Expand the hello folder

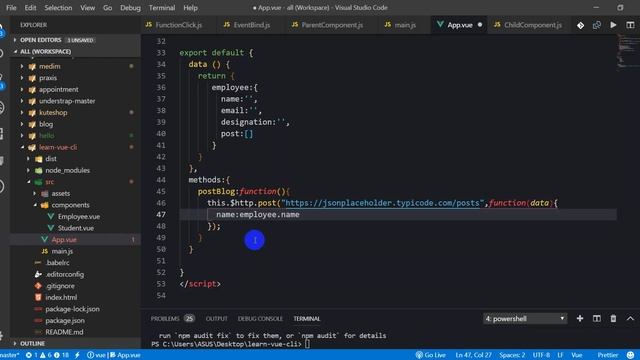46,136
